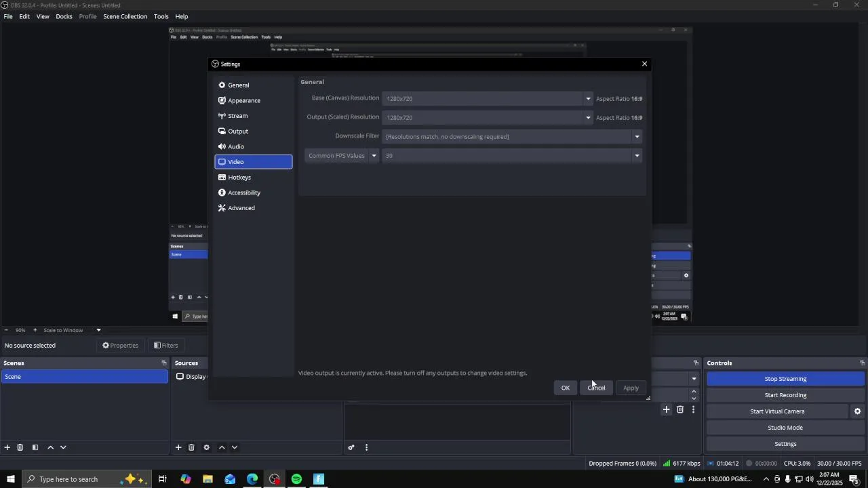This screenshot has width=868, height=488.
Task: Remove the selected scene with the Scenes trash icon
Action: pos(20,447)
